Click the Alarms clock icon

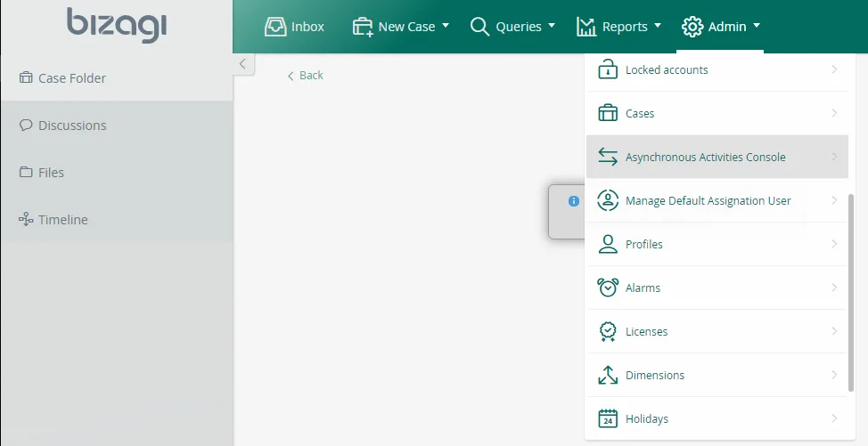tap(608, 288)
